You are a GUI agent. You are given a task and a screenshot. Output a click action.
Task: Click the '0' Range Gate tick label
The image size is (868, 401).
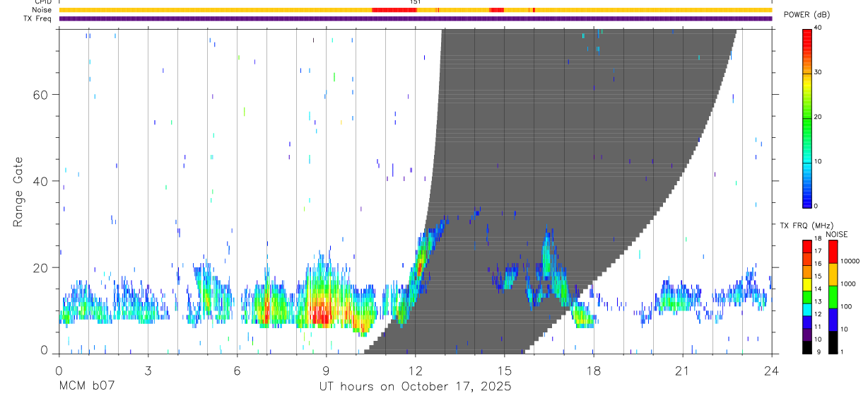point(43,350)
